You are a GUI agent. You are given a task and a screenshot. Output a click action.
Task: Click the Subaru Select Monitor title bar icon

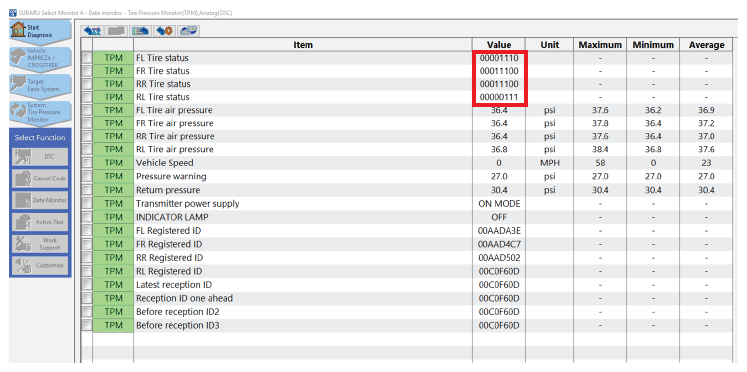[x=13, y=12]
